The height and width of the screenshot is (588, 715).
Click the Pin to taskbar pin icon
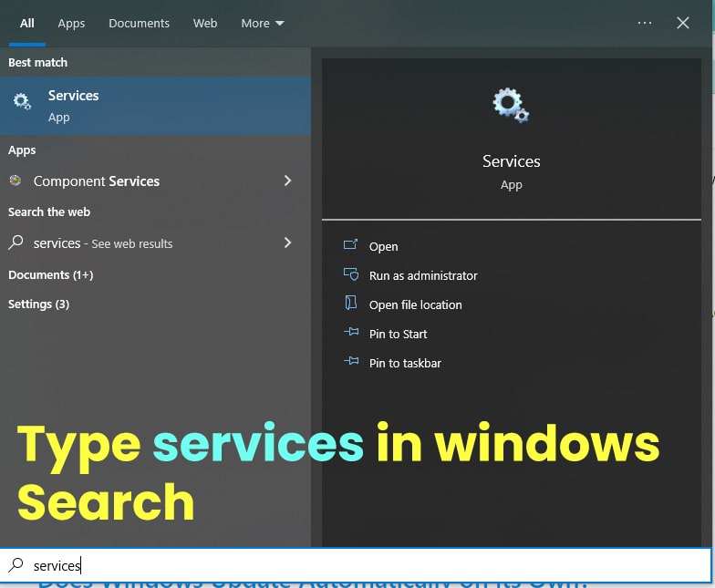350,363
